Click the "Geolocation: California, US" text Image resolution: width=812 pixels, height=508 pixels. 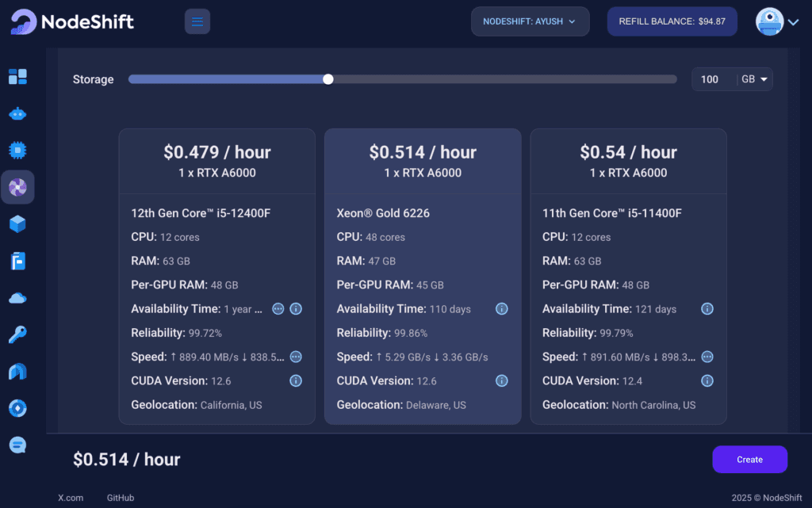pos(197,405)
